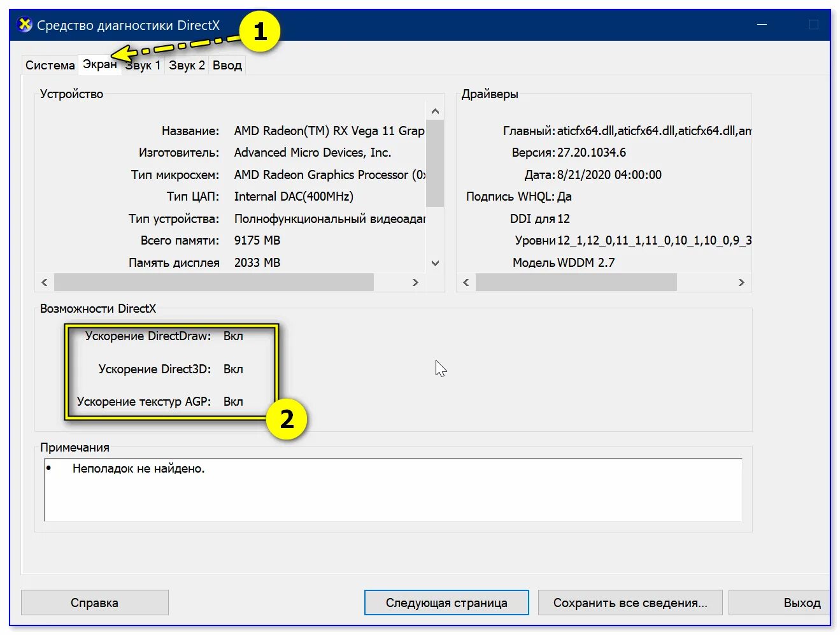This screenshot has height=635, width=840.
Task: Maximize the DirectX diagnostic window
Action: point(813,25)
